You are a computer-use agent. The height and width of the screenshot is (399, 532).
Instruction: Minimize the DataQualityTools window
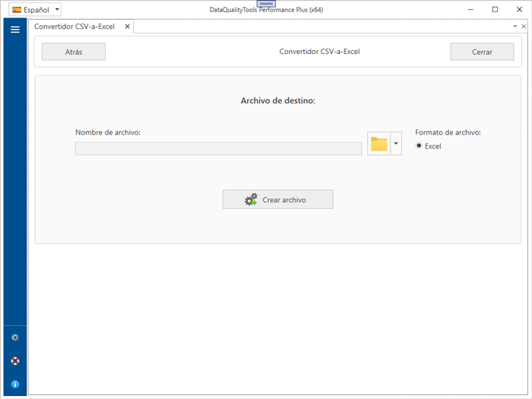pos(470,9)
